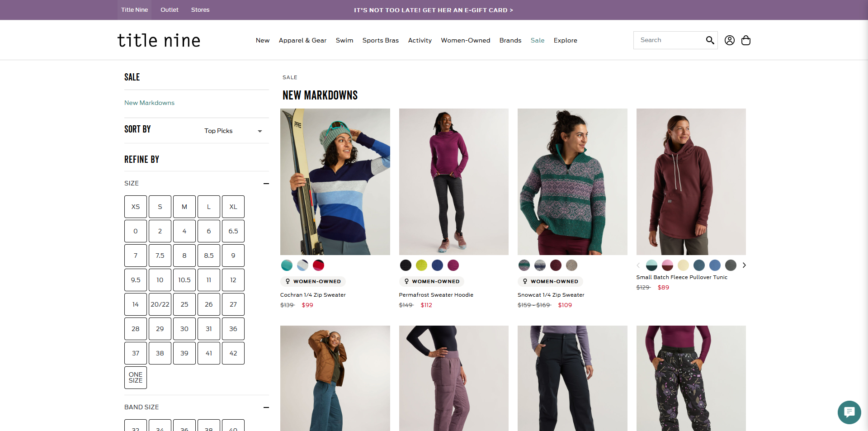Collapse the Size filter section

[266, 183]
